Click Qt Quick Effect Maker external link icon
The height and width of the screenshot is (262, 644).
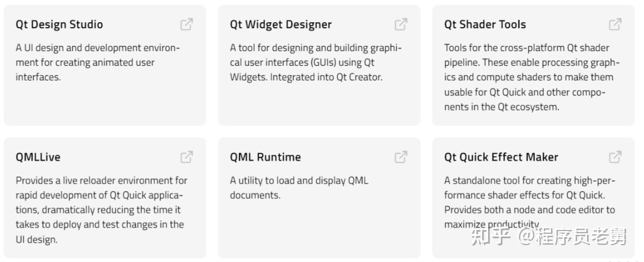pyautogui.click(x=615, y=157)
